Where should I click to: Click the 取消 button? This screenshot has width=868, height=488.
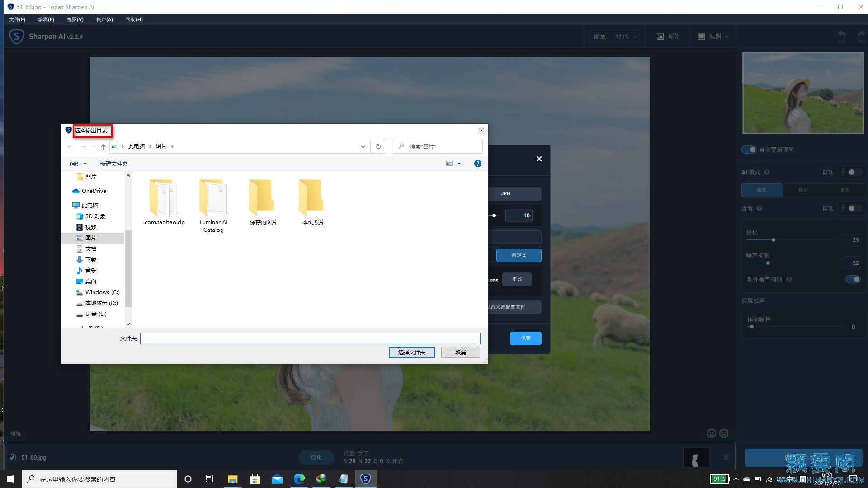pyautogui.click(x=460, y=352)
